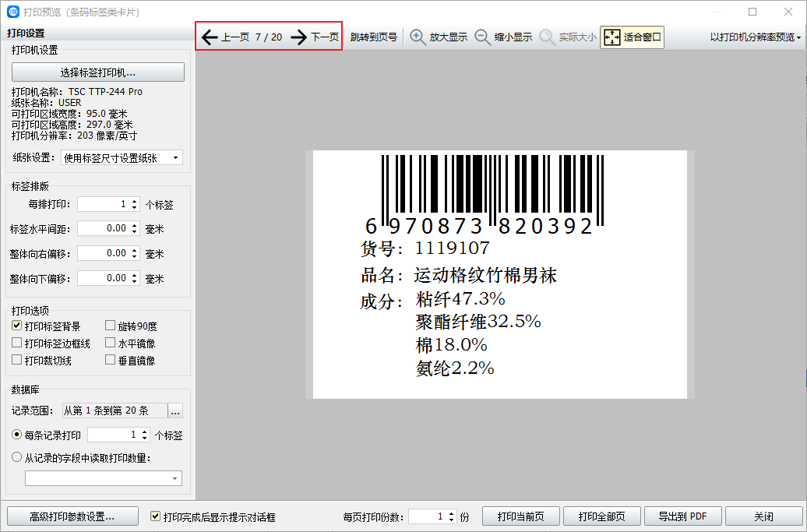Click the 记录范围 browse ellipsis button
The height and width of the screenshot is (532, 807).
pos(175,410)
